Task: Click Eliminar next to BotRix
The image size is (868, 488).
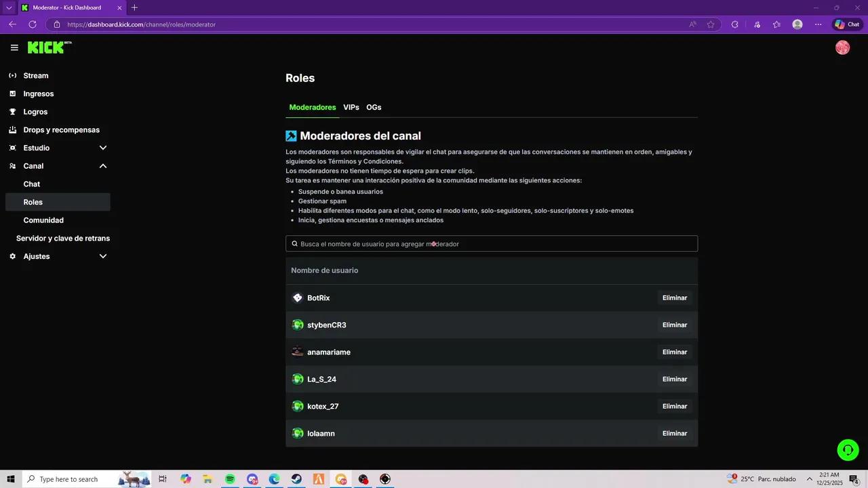Action: (x=674, y=298)
